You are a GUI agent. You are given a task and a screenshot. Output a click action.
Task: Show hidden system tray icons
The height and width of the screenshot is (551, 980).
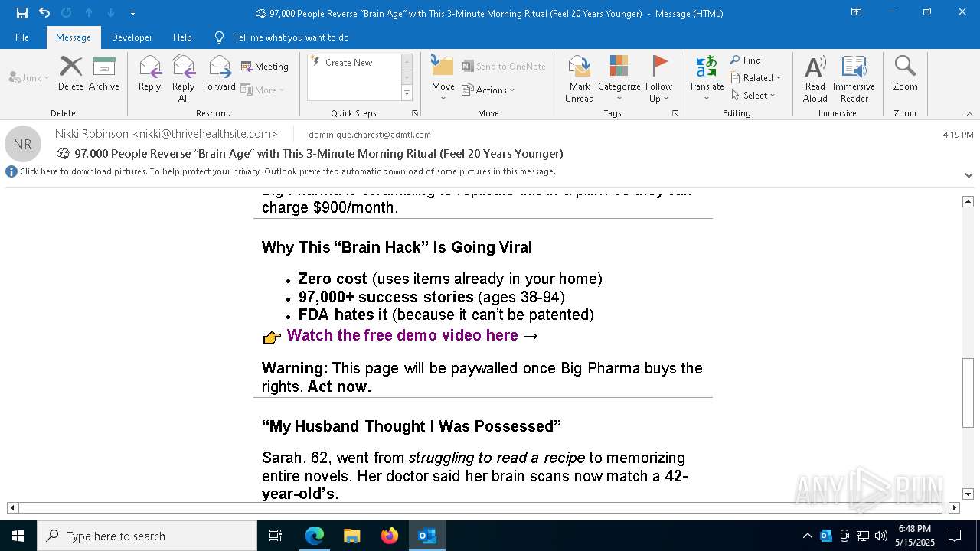807,536
